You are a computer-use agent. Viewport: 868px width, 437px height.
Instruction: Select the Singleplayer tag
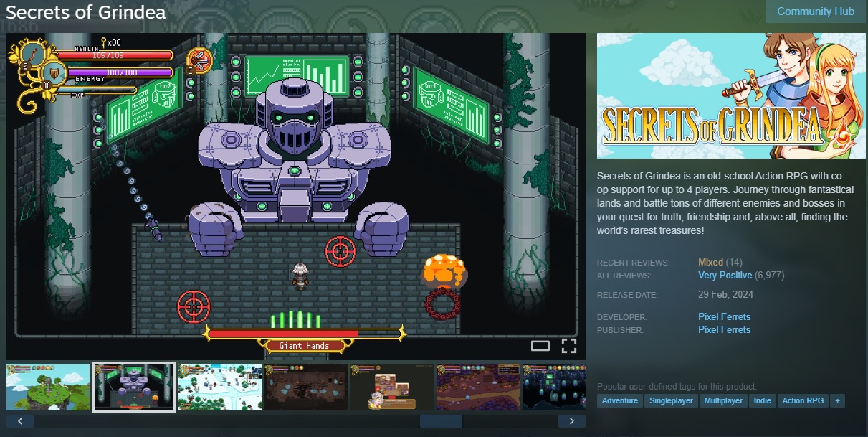[x=672, y=400]
